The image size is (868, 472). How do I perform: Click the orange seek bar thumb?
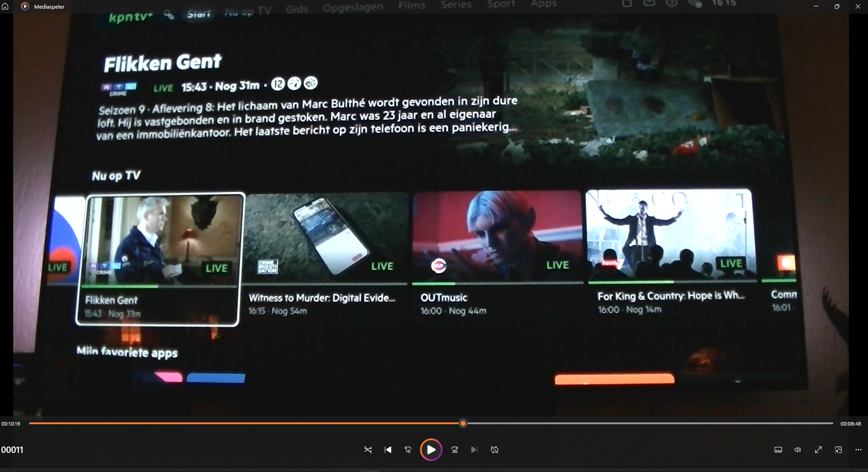pyautogui.click(x=463, y=423)
